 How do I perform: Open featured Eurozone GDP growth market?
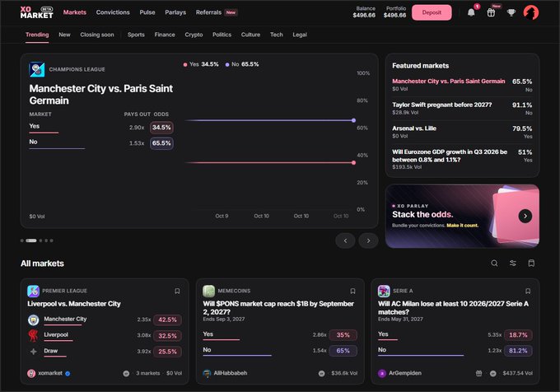pyautogui.click(x=462, y=159)
